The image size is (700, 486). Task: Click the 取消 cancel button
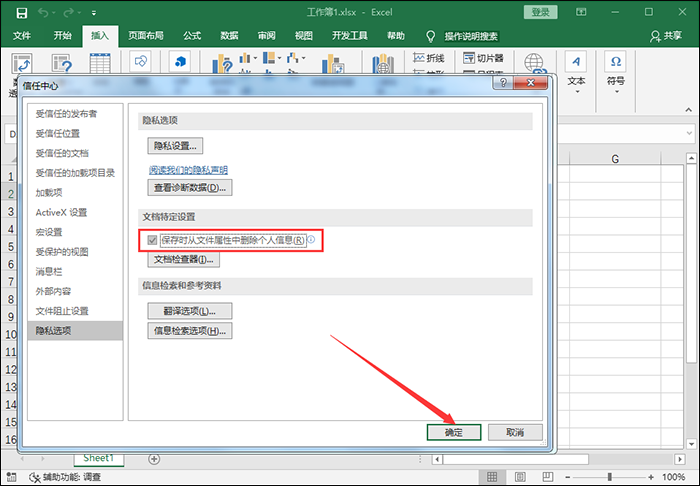pyautogui.click(x=515, y=432)
